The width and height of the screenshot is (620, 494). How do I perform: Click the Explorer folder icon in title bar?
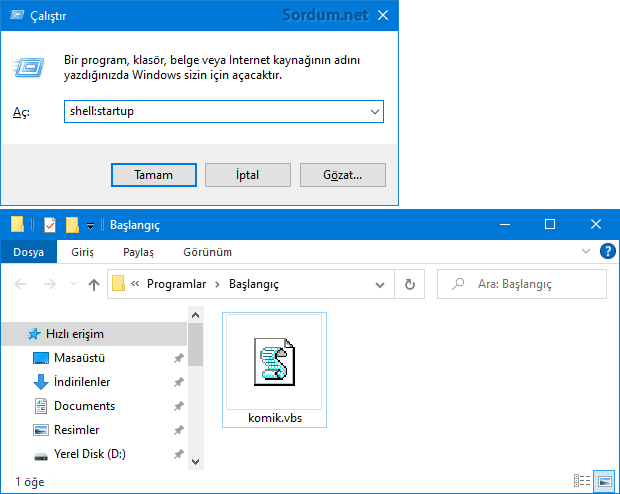coord(17,224)
